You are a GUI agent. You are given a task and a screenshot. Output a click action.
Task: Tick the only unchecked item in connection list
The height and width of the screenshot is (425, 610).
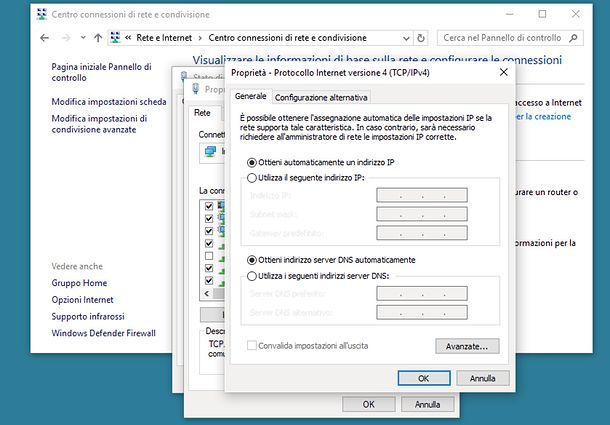tap(209, 256)
